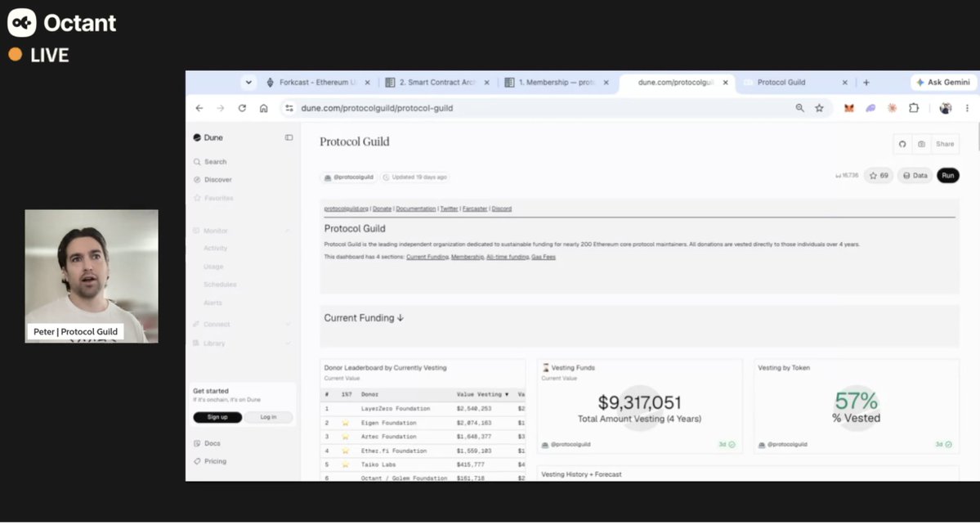Viewport: 980px width, 525px height.
Task: Click the Run button
Action: pos(948,177)
